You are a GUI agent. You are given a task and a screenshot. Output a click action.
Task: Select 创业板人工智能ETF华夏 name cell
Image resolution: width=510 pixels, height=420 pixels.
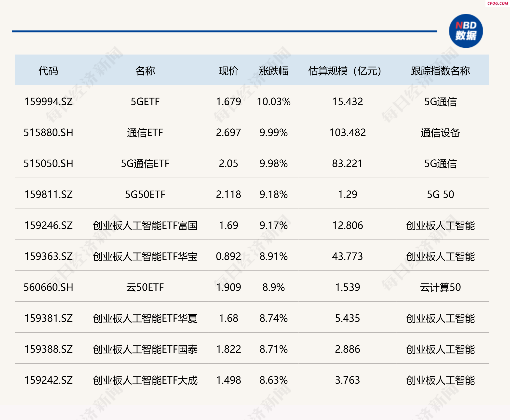(145, 318)
